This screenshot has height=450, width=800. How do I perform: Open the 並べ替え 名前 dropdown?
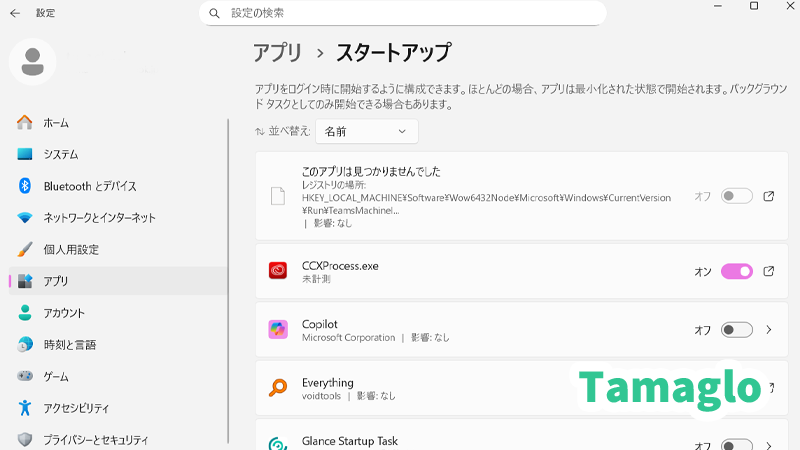coord(367,132)
